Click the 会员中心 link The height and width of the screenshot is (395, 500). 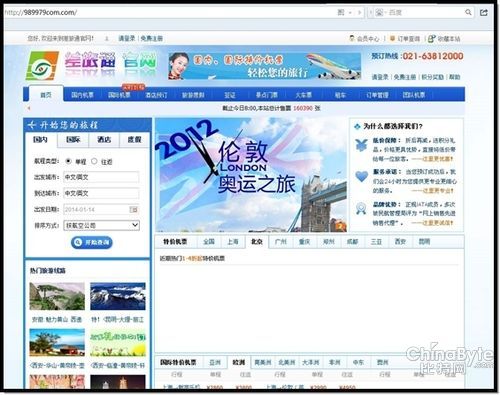pos(368,39)
